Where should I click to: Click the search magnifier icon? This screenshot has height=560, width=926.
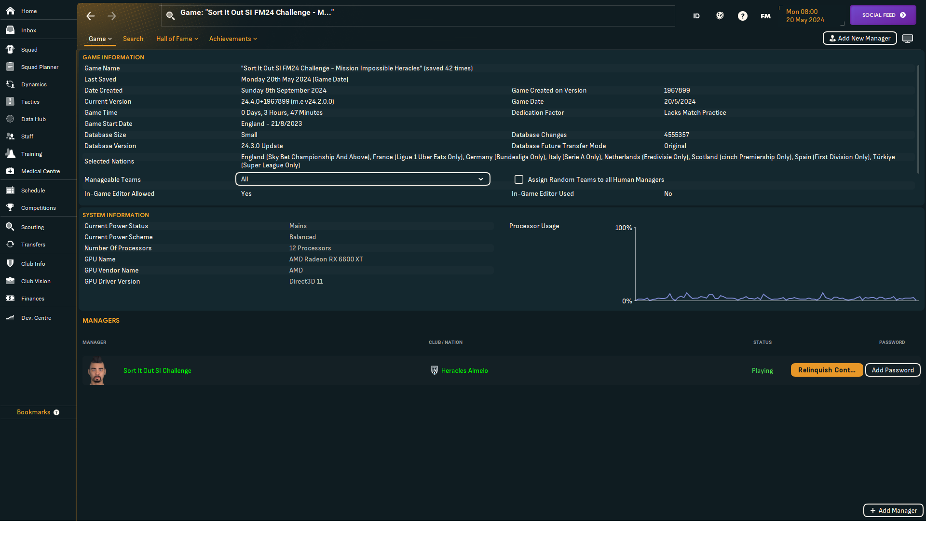(x=170, y=16)
